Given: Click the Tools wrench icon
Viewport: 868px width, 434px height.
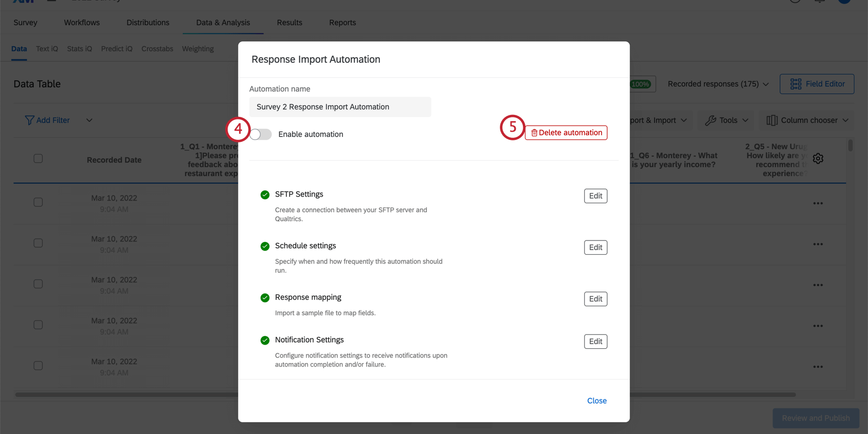Looking at the screenshot, I should [x=710, y=120].
